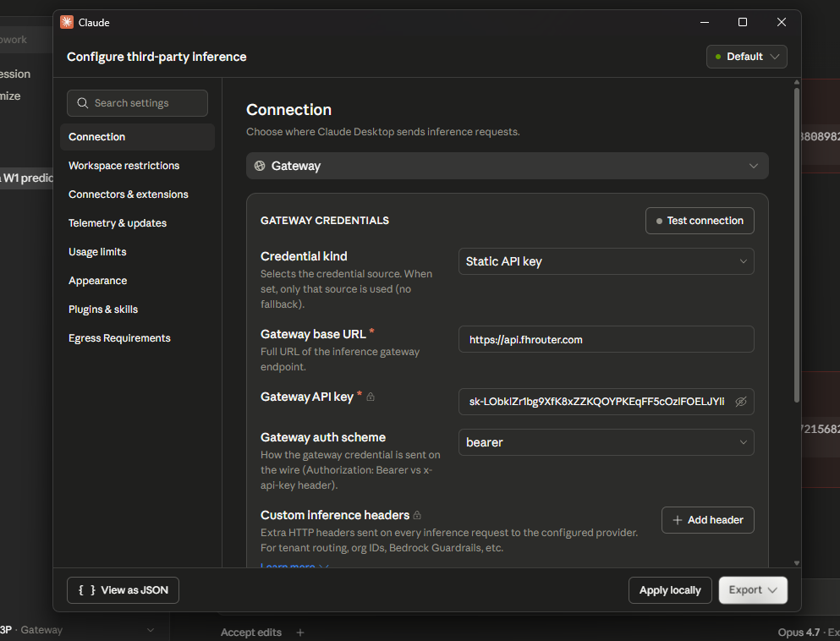
Task: Click the status dot in Test connection
Action: tap(660, 222)
